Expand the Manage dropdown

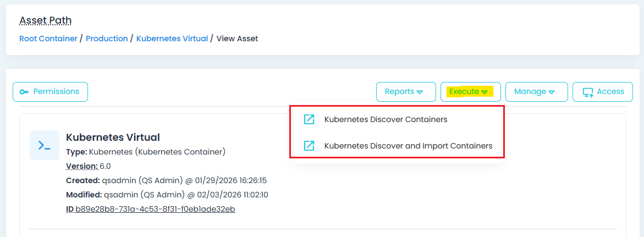click(536, 92)
